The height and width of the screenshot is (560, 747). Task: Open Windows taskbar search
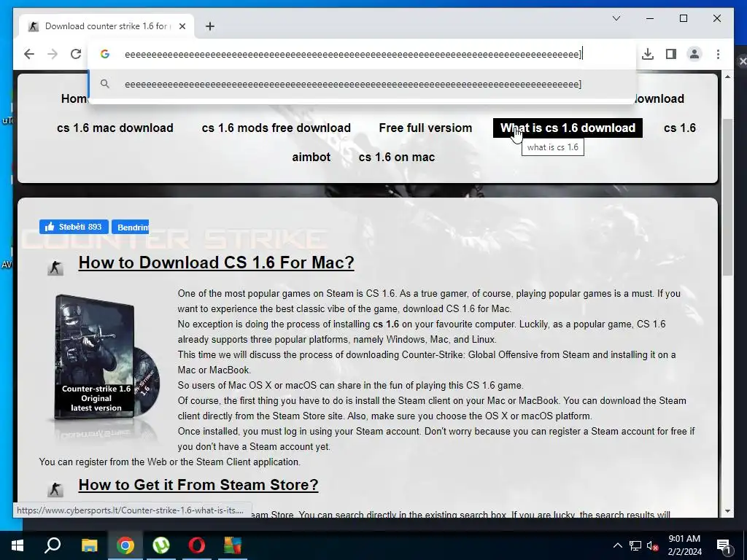[x=53, y=545]
